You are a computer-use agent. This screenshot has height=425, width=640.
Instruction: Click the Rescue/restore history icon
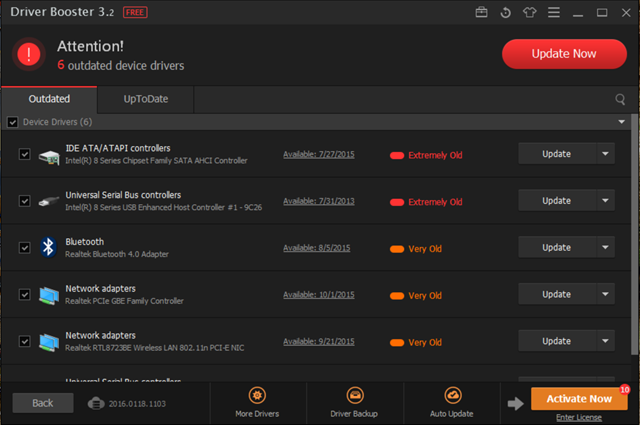pyautogui.click(x=505, y=13)
